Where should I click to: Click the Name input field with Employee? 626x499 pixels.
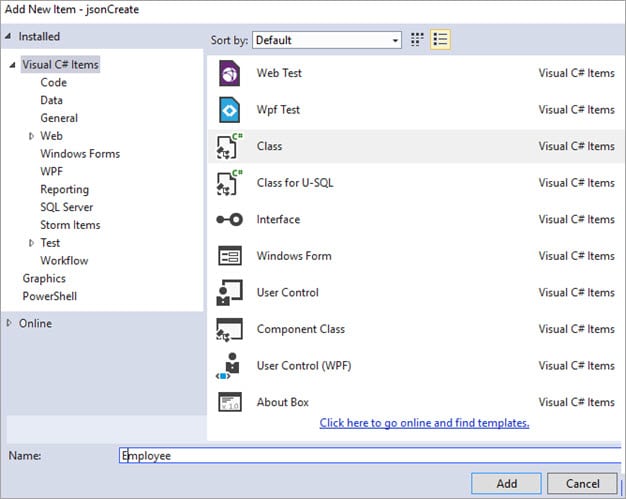370,455
